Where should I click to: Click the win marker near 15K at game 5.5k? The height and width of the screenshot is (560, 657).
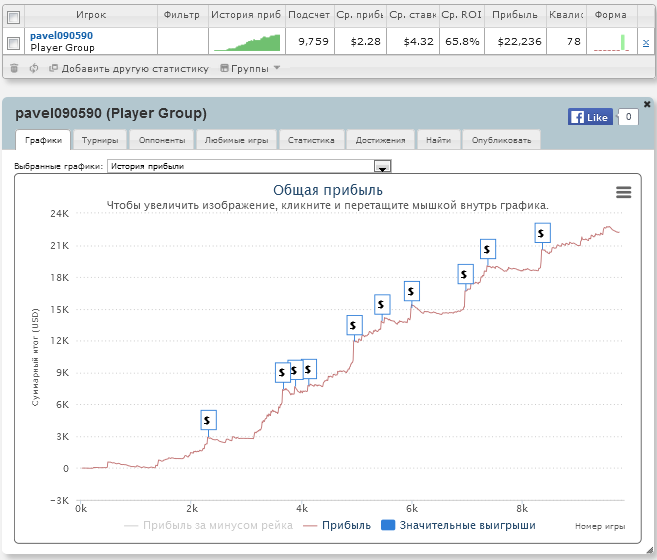coord(382,304)
